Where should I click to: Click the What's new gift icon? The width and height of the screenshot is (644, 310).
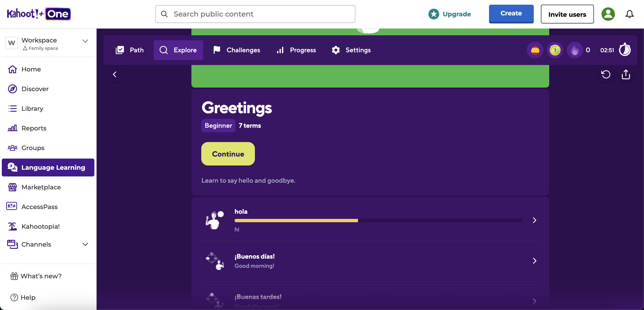(14, 276)
